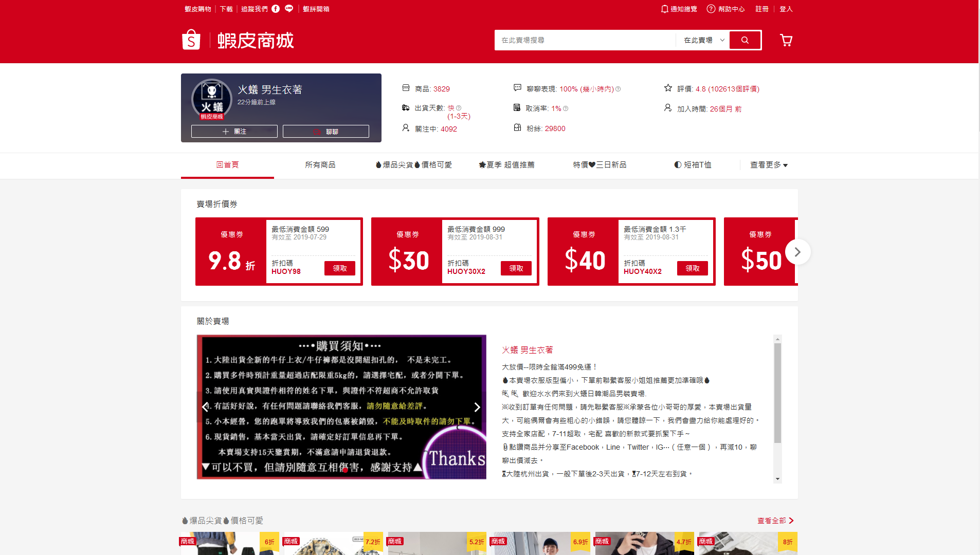Click help tooltip beside 出貨天數 快
The image size is (980, 555).
pos(459,108)
